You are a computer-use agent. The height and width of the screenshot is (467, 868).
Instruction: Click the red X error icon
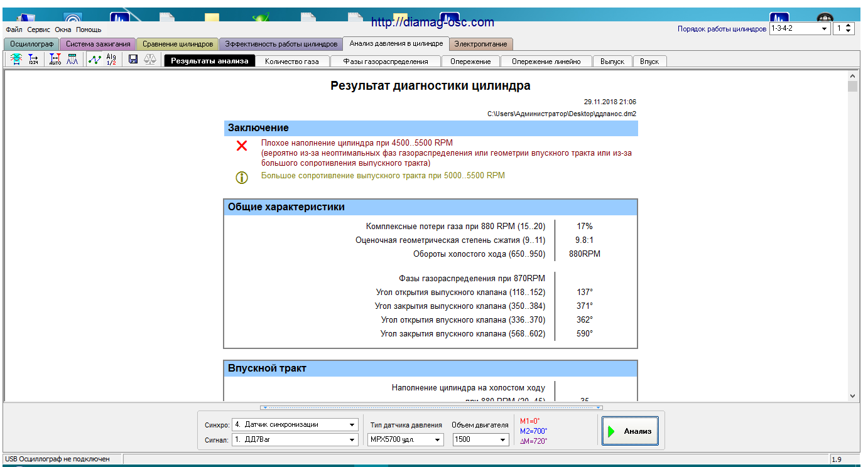242,146
